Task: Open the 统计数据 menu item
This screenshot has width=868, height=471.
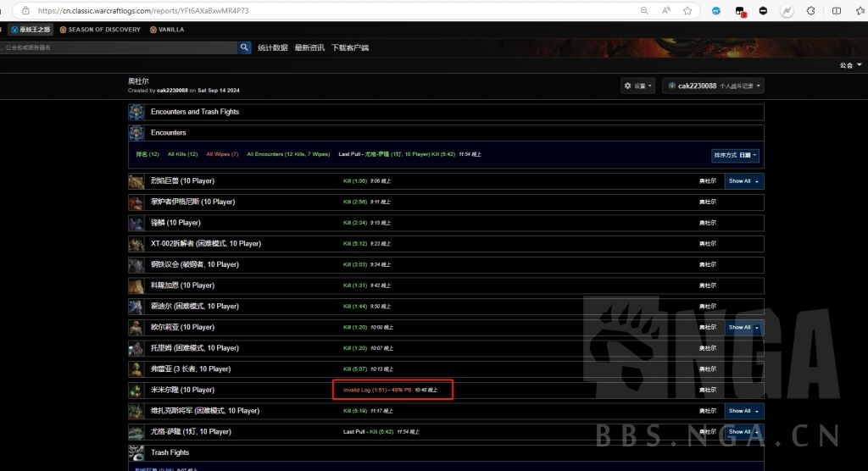Action: tap(272, 47)
